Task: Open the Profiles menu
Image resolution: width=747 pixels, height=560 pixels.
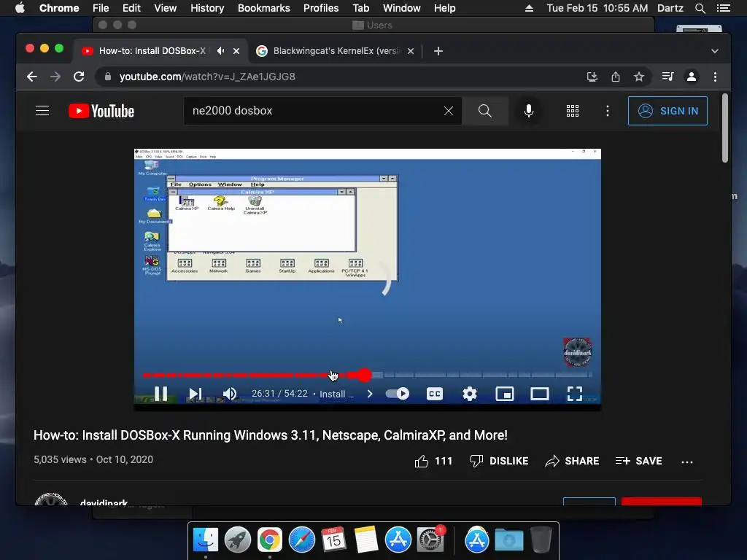Action: [321, 8]
